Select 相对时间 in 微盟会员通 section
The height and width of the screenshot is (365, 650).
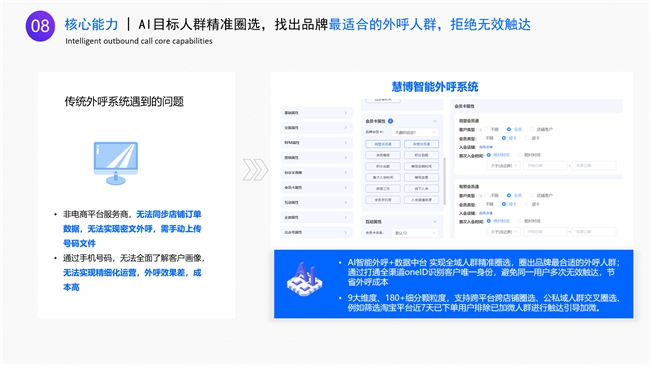tap(529, 155)
